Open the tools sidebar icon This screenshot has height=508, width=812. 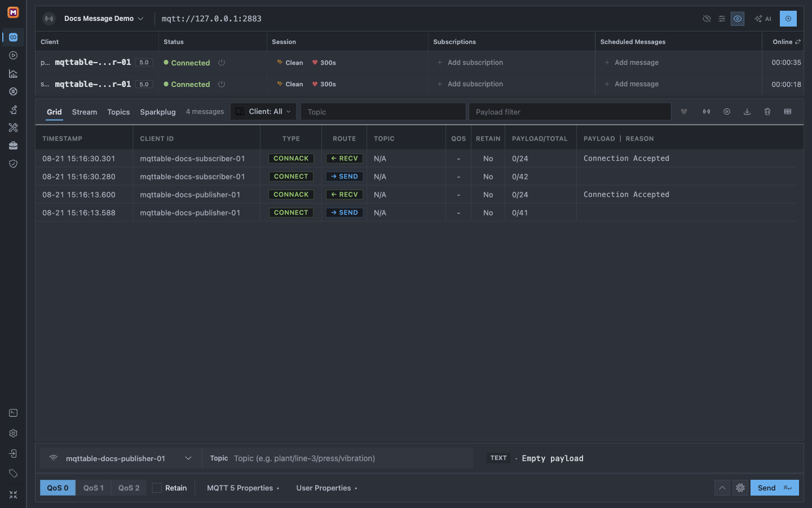pyautogui.click(x=13, y=128)
